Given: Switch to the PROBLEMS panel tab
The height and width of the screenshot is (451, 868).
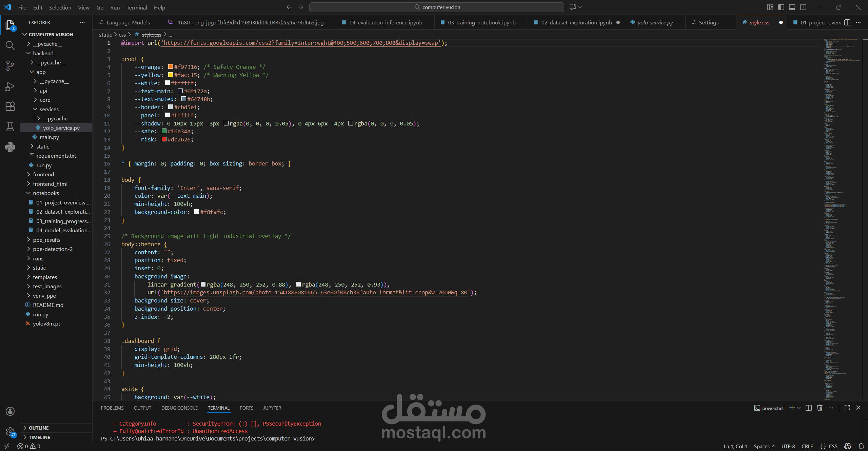Looking at the screenshot, I should coord(112,408).
